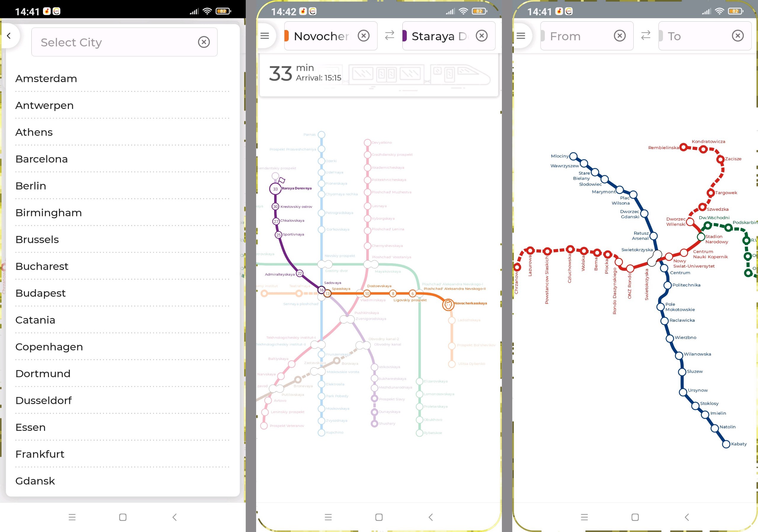The height and width of the screenshot is (532, 758).
Task: Clear the empty From field
Action: point(619,36)
